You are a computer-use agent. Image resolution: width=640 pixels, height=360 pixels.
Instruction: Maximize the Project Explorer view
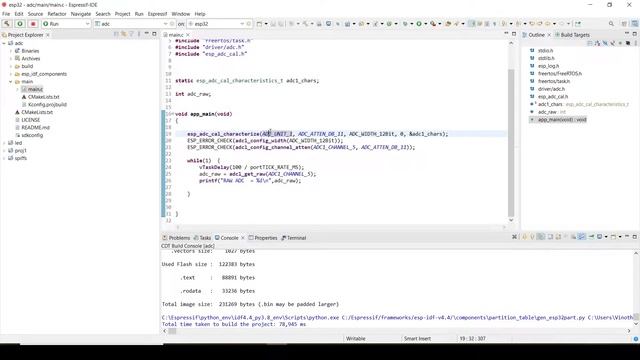(x=154, y=34)
